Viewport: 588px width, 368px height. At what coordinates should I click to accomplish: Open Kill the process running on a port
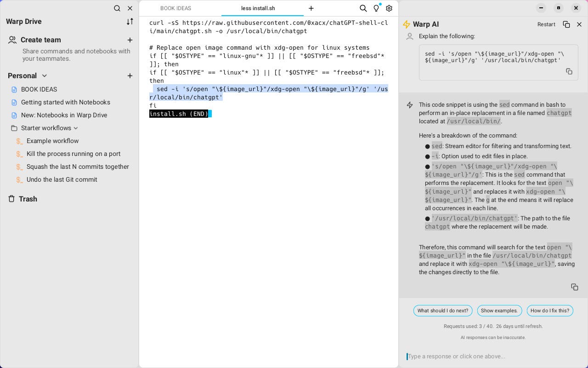[x=73, y=154]
